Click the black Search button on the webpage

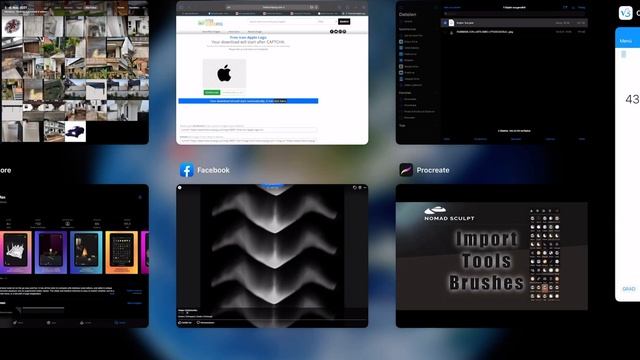(344, 21)
